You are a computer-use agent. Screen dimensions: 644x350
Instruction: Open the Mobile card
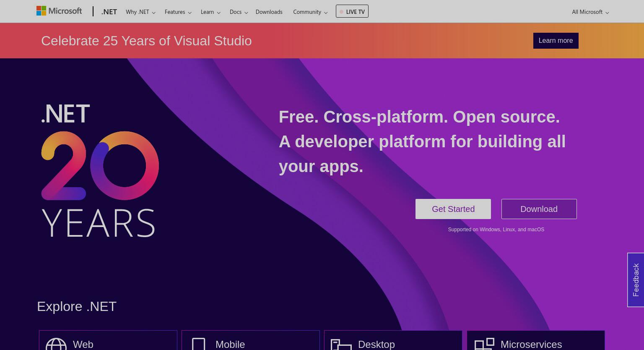pyautogui.click(x=251, y=340)
